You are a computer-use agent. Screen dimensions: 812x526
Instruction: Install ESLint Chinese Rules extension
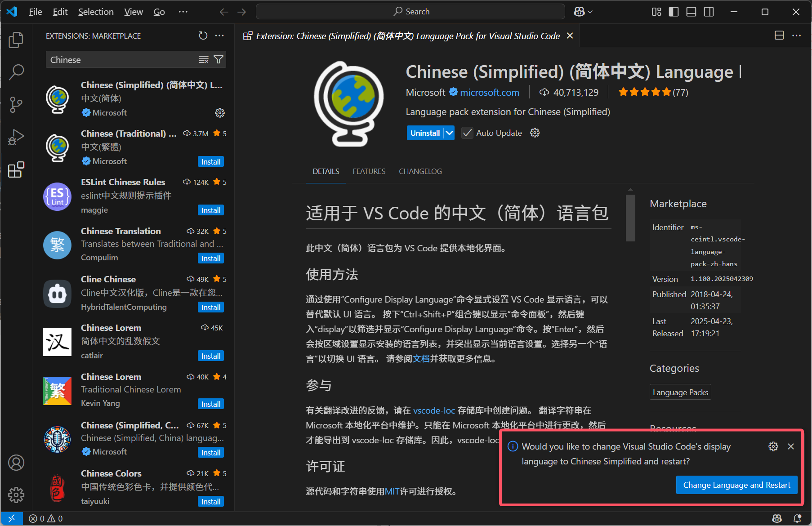click(x=211, y=210)
